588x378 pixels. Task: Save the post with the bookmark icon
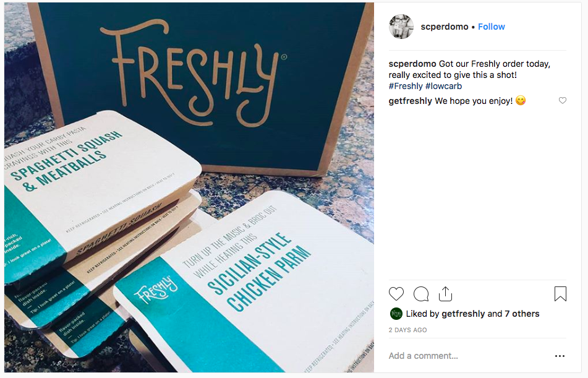click(560, 294)
